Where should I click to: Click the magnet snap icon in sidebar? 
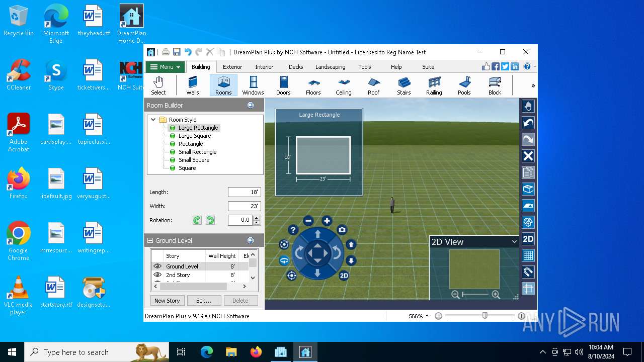point(528,272)
